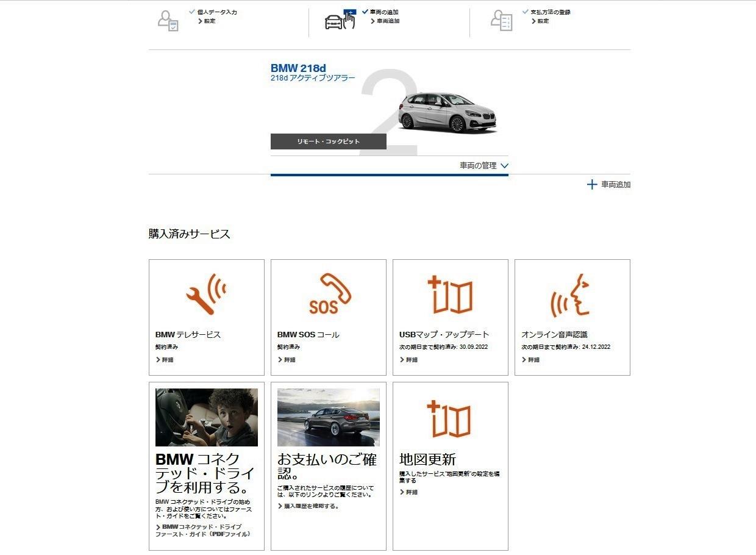Click the photo of the BMW on coastal road
The height and width of the screenshot is (555, 756).
[x=329, y=417]
